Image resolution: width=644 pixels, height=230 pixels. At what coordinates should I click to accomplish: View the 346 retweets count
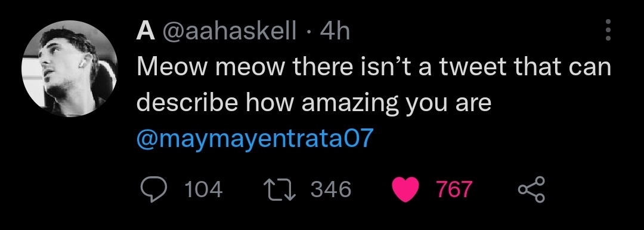(x=331, y=190)
